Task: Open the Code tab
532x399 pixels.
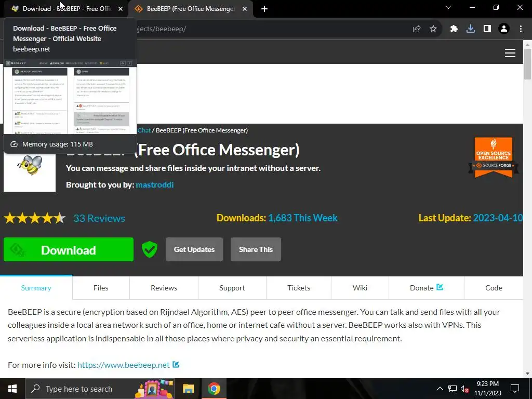Action: (494, 288)
